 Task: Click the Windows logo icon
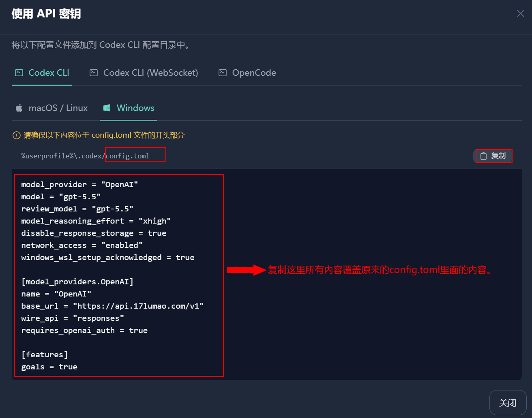pyautogui.click(x=107, y=108)
